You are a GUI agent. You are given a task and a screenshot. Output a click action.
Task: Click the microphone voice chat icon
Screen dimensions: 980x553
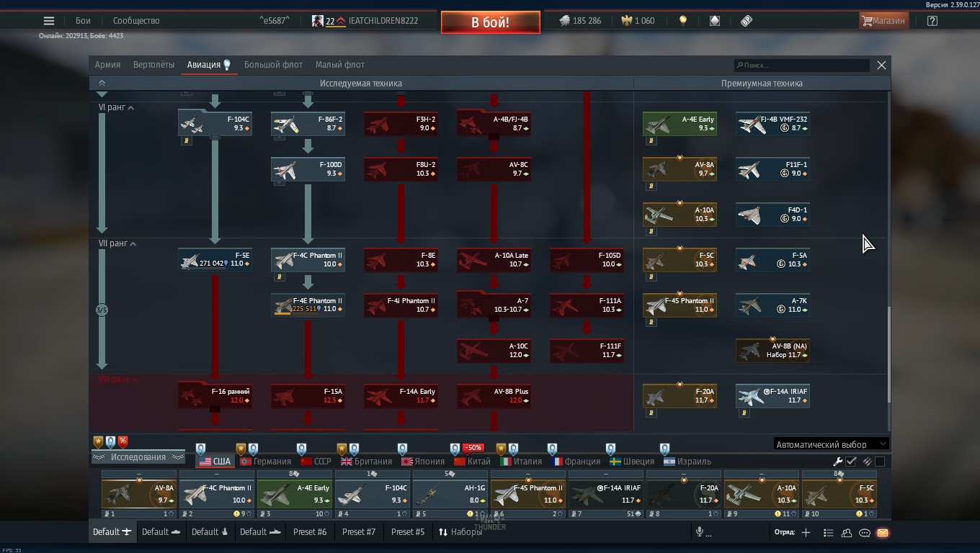pyautogui.click(x=699, y=532)
